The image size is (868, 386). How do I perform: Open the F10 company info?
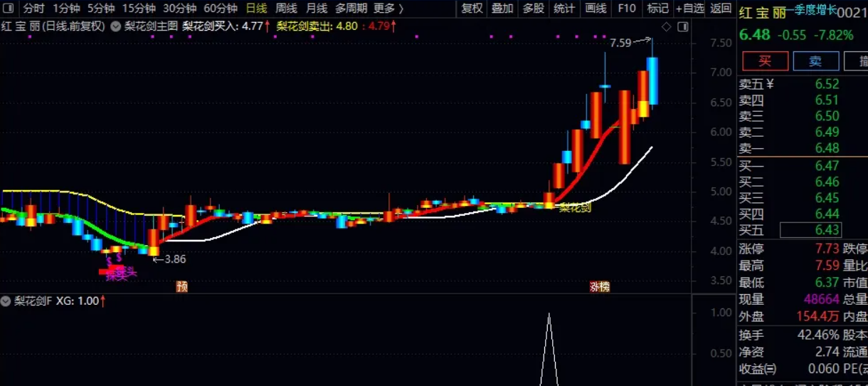tap(627, 9)
